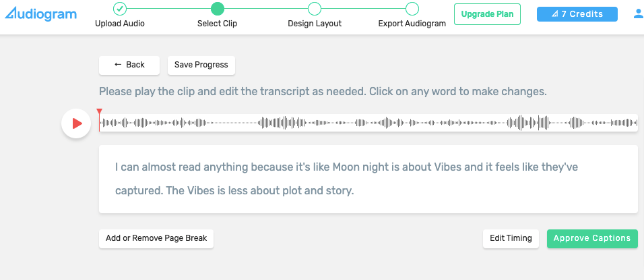The height and width of the screenshot is (280, 644).
Task: Open Edit Timing for captions
Action: (x=511, y=238)
